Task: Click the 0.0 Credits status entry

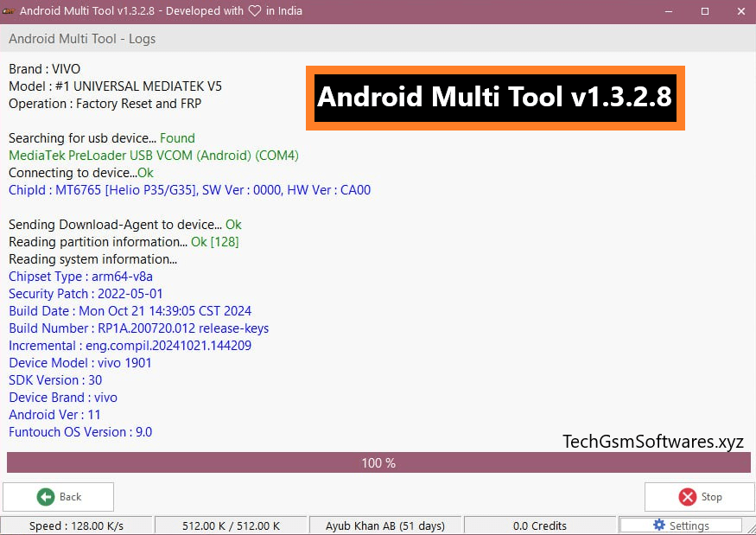Action: (539, 525)
